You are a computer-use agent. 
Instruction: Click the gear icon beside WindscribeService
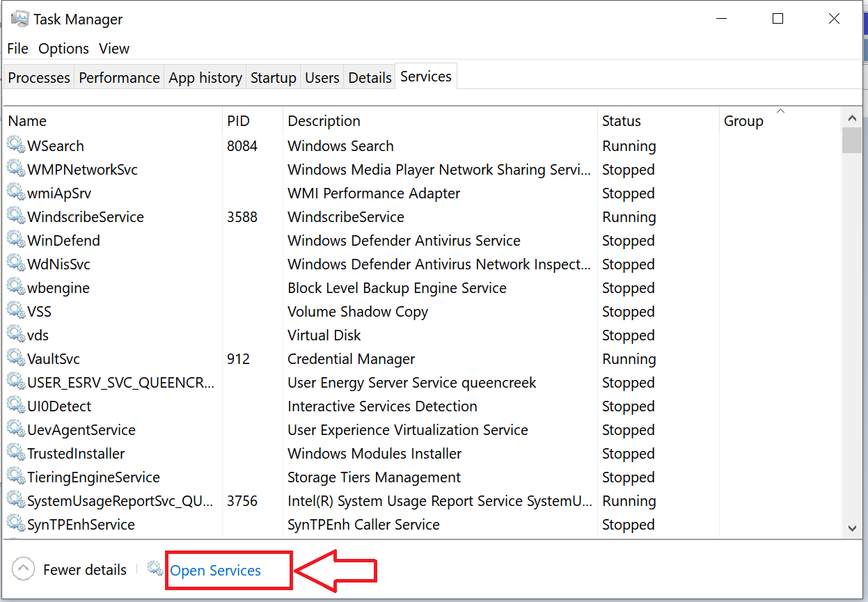click(16, 216)
